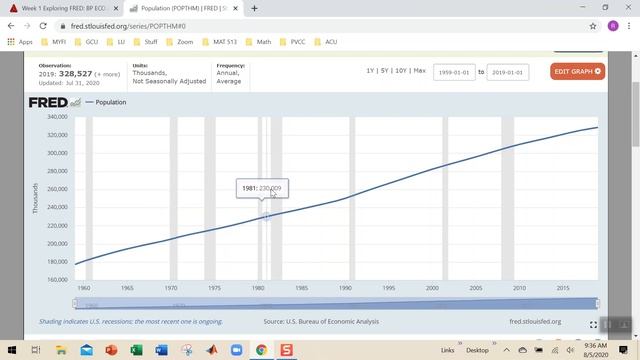640x360 pixels.
Task: Open PowerPoint from taskbar
Action: click(x=111, y=350)
